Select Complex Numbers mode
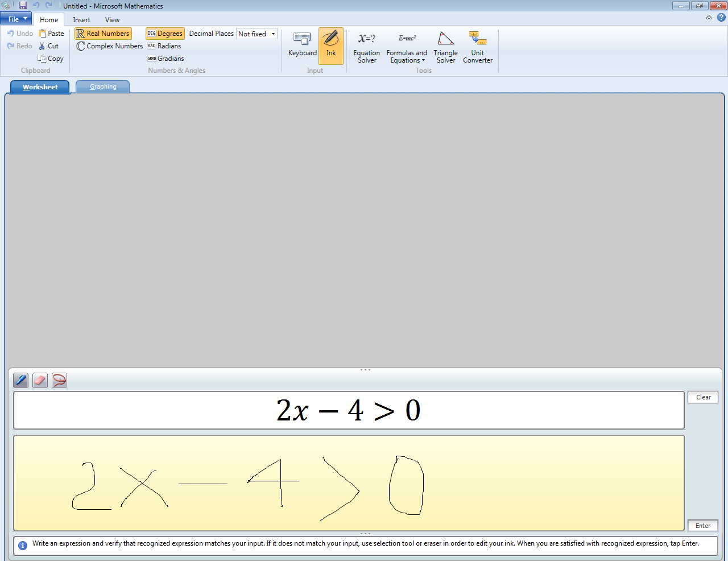 (109, 46)
